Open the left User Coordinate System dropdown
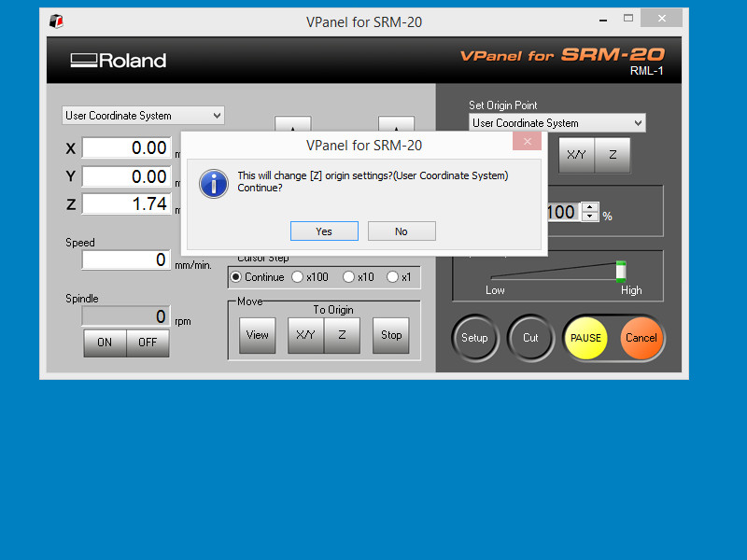747x560 pixels. (x=143, y=115)
